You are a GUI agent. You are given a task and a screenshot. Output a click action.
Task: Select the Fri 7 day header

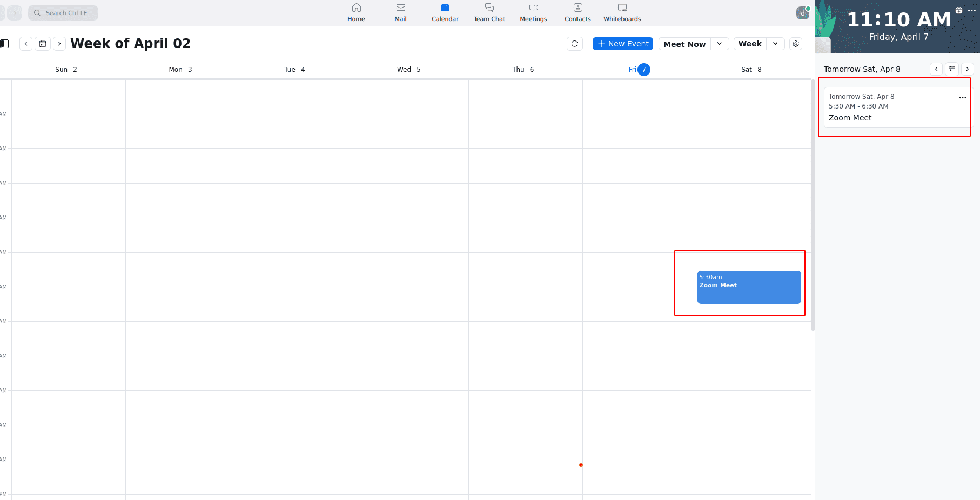click(640, 70)
